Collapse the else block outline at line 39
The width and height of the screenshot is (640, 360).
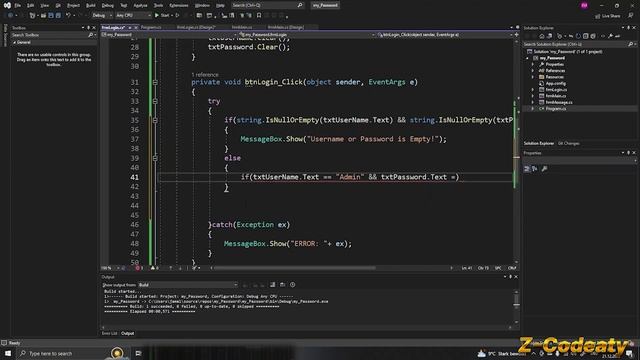pos(155,158)
